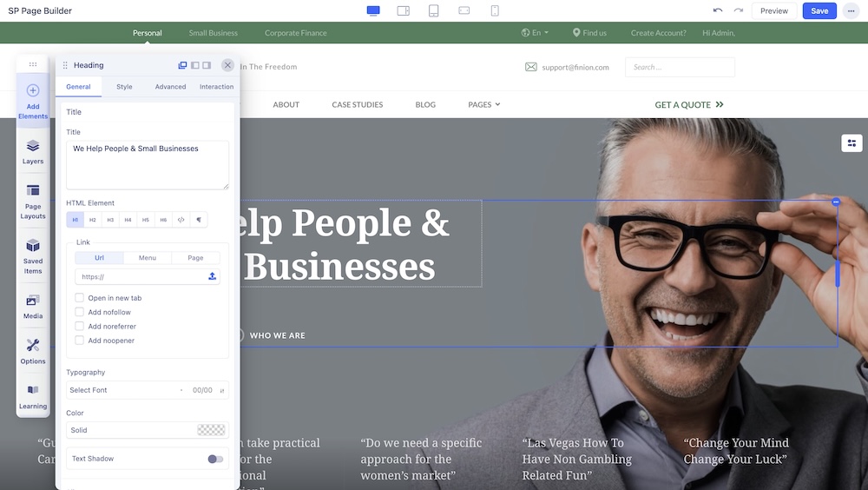Enable Open in new tab checkbox
Viewport: 868px width, 490px height.
click(x=80, y=298)
